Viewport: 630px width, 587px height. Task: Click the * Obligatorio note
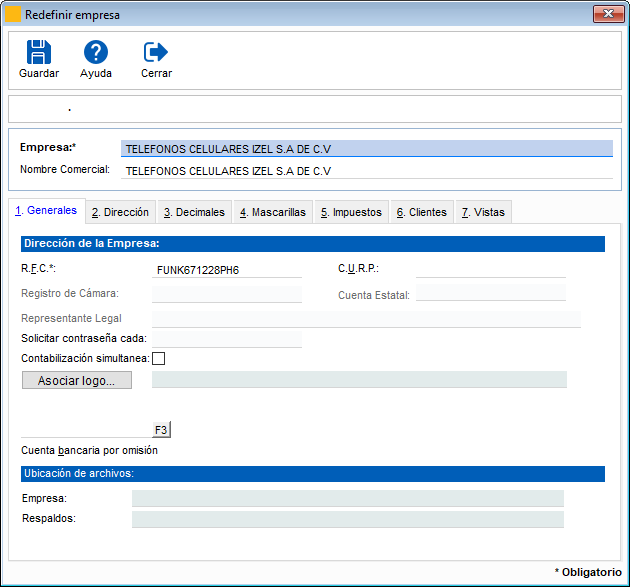pos(588,572)
